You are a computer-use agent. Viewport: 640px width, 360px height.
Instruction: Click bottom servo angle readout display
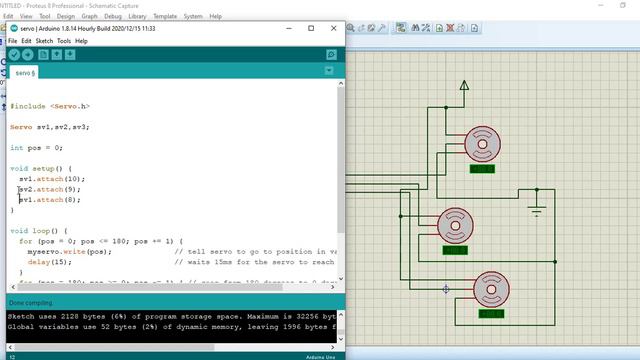[x=491, y=314]
